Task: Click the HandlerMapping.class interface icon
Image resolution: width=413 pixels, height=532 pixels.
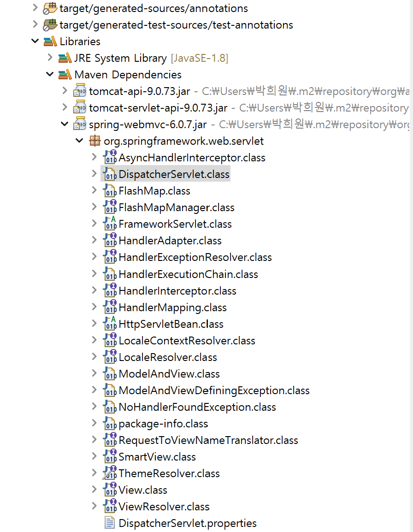Action: tap(110, 307)
